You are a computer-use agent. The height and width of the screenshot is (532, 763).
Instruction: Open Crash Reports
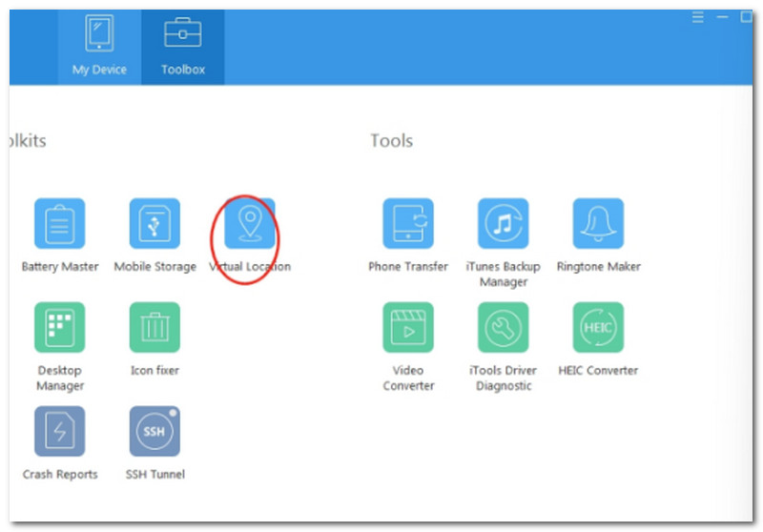point(59,431)
